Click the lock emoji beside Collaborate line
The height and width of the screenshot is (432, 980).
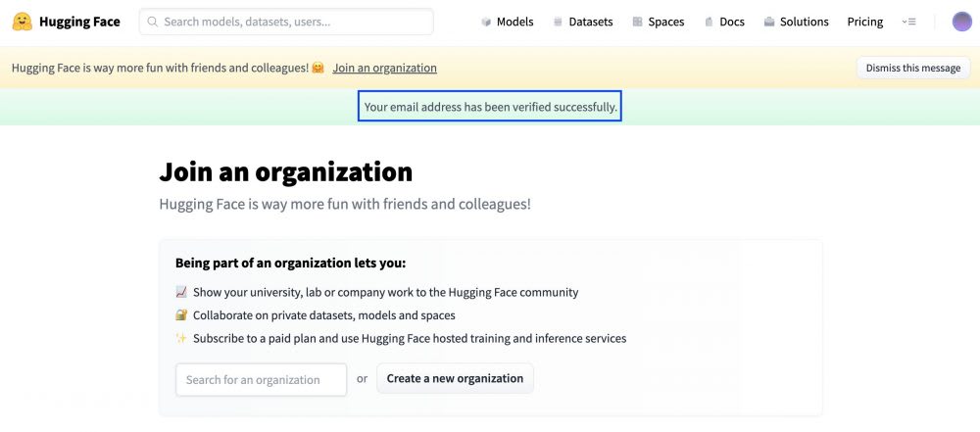point(181,315)
